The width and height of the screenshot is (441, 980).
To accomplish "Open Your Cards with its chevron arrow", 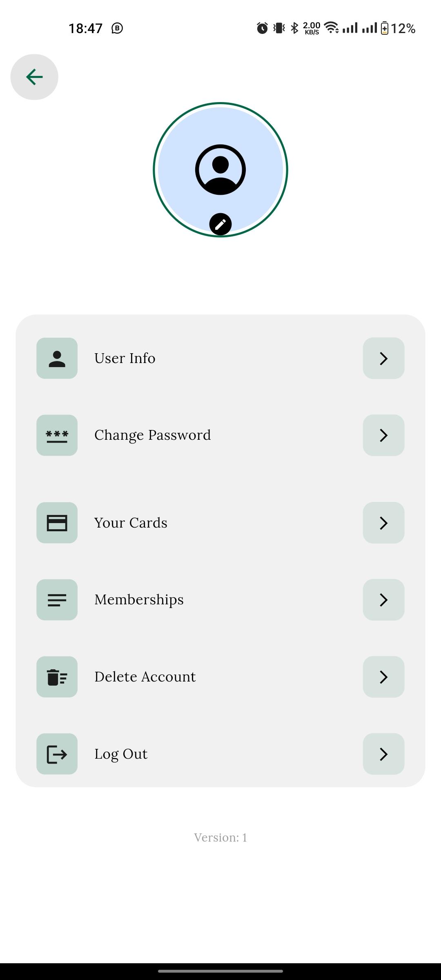I will (384, 523).
